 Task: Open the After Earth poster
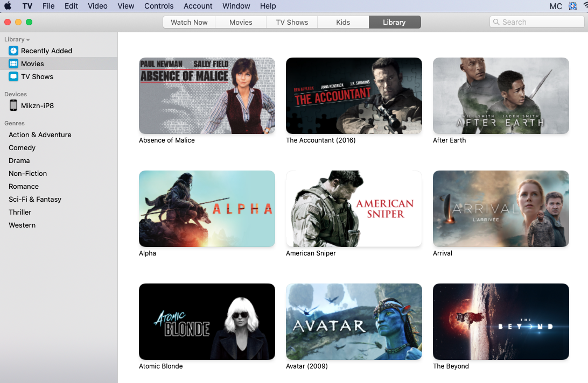coord(501,96)
